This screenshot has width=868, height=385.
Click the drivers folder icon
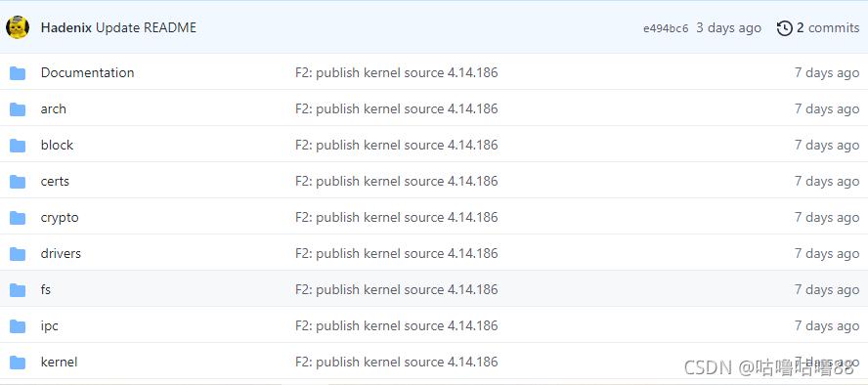(18, 254)
